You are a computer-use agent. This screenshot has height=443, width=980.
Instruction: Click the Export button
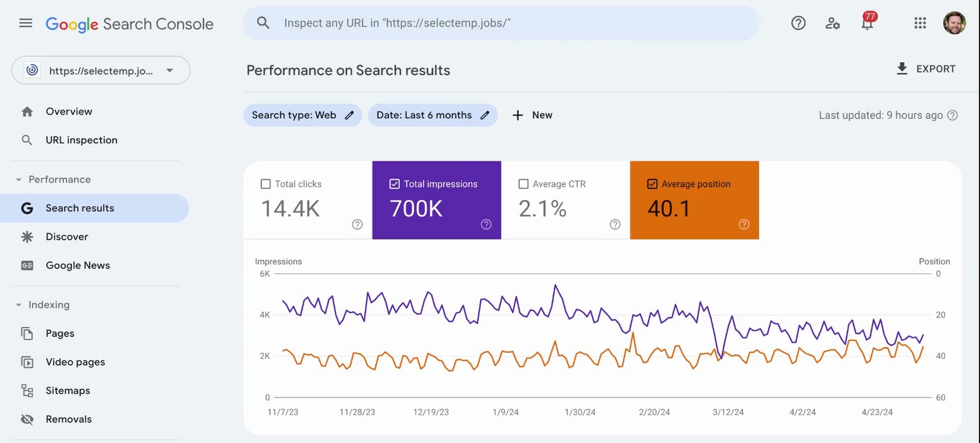click(x=926, y=69)
